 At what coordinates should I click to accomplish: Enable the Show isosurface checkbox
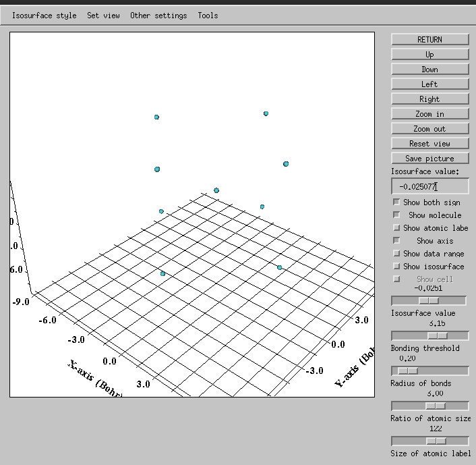[396, 266]
